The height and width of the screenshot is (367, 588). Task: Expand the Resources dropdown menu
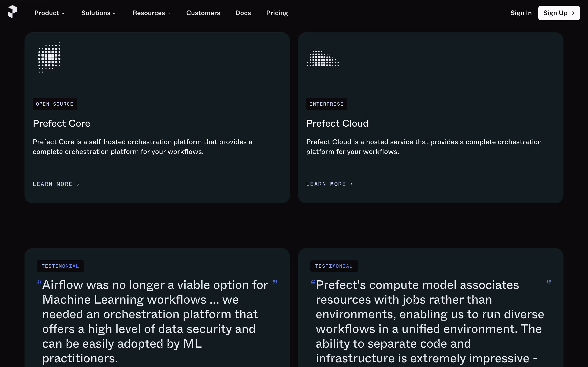click(x=151, y=13)
